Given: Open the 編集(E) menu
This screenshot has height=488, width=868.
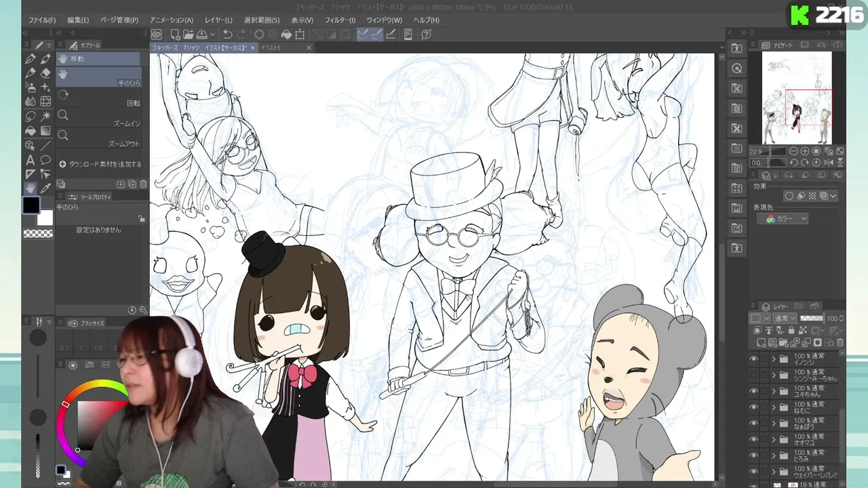Looking at the screenshot, I should coord(78,20).
